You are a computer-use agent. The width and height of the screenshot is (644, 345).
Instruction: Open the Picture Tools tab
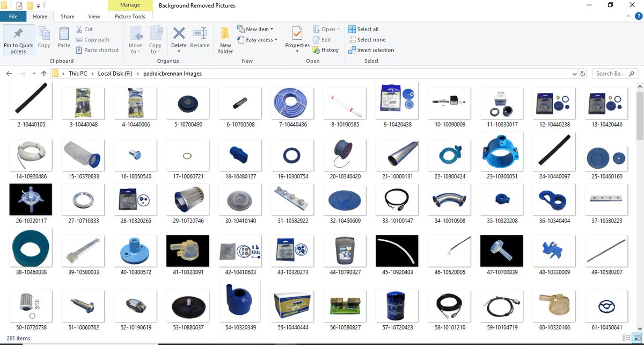point(130,17)
